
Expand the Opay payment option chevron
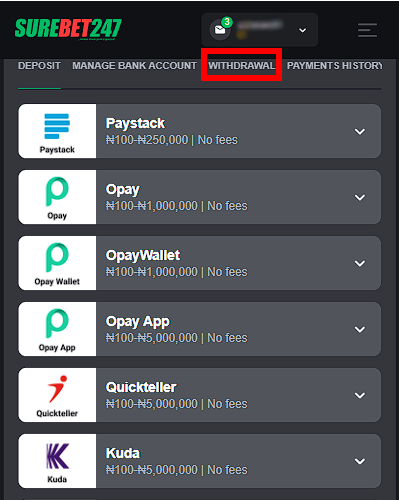[360, 197]
